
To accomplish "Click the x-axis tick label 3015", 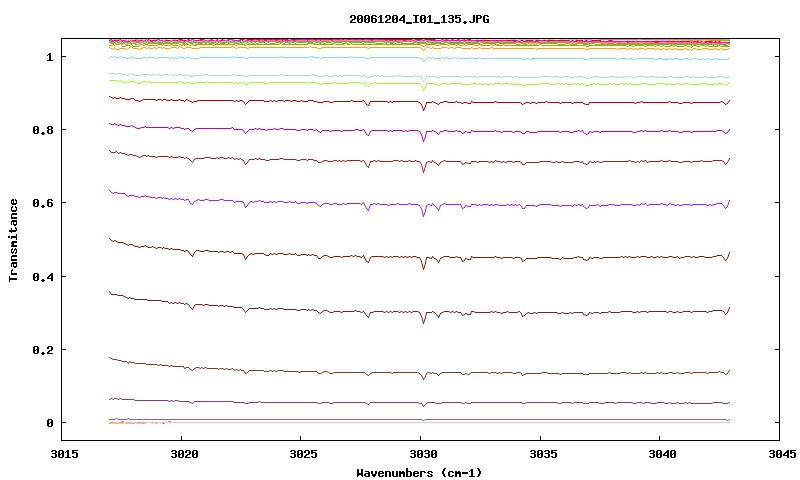I will 64,454.
